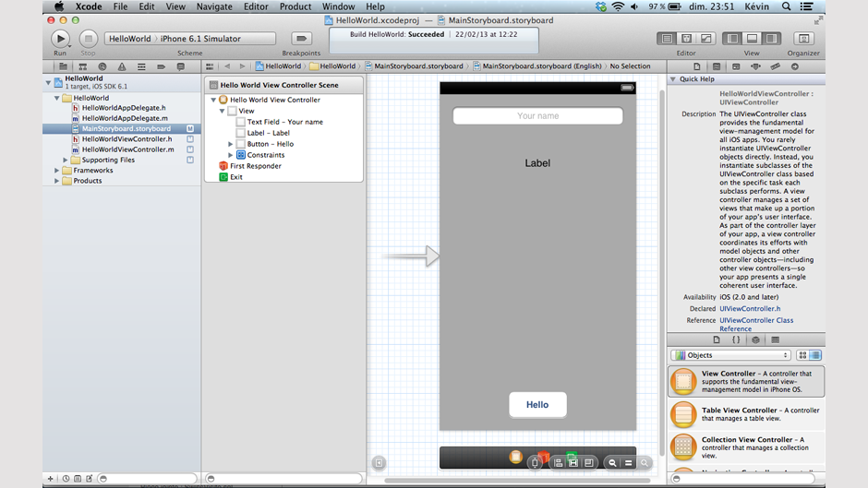Collapse the Quick Help section
This screenshot has height=488, width=868.
point(673,79)
